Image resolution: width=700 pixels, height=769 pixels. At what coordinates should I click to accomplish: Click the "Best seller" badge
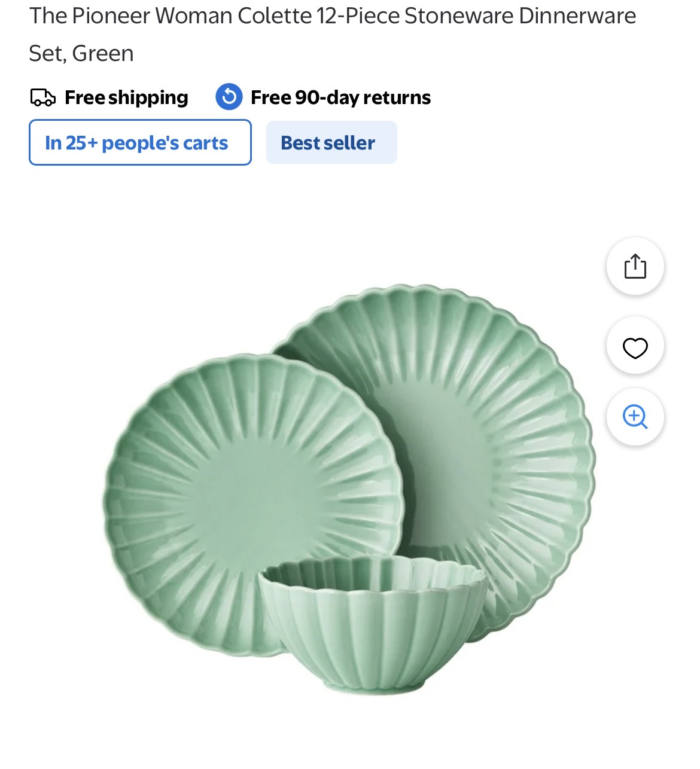[331, 142]
